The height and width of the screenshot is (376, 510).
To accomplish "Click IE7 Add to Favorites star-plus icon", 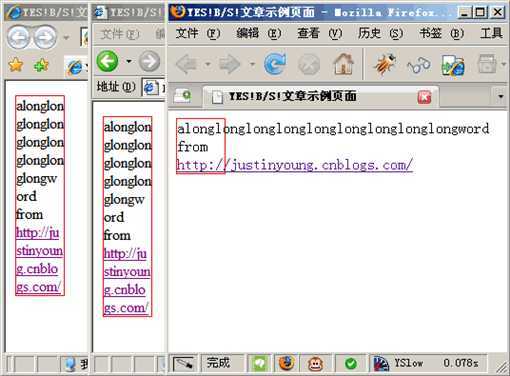I will (41, 65).
